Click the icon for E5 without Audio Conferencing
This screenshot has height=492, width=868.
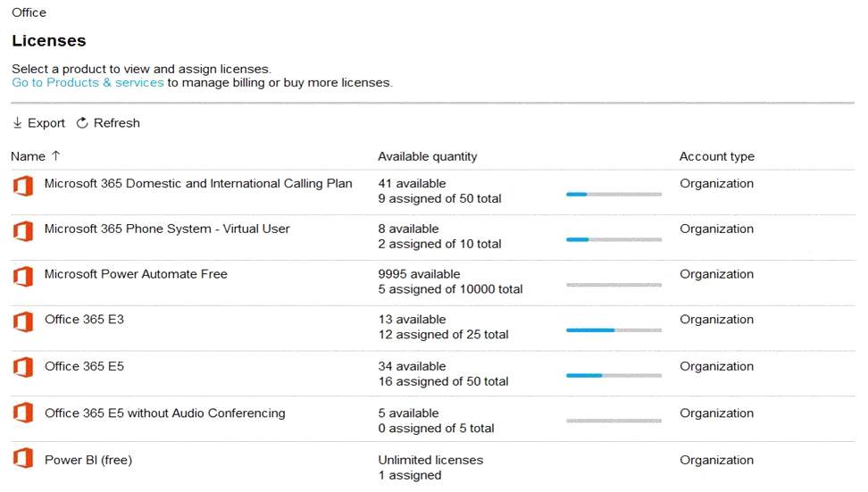pyautogui.click(x=22, y=413)
